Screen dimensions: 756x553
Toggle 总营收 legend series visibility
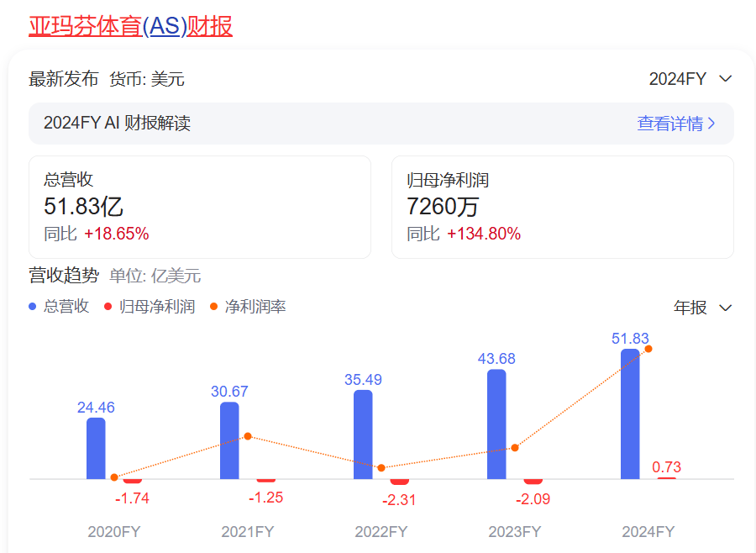[60, 307]
